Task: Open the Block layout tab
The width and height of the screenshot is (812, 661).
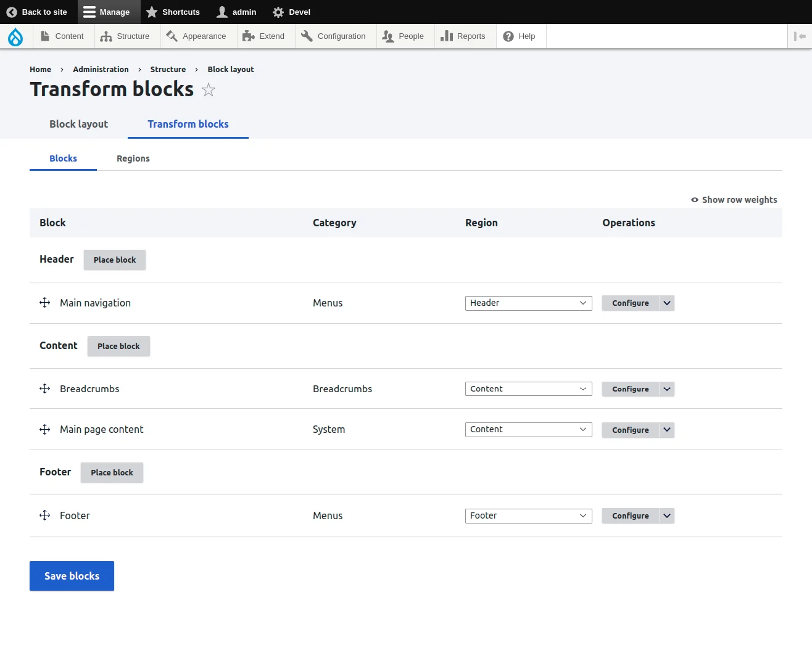Action: coord(78,124)
